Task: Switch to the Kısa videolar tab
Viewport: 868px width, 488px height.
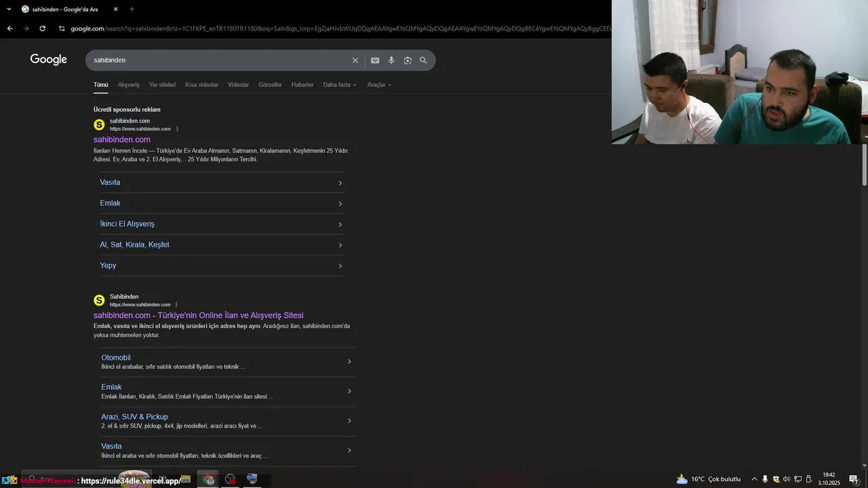Action: 201,85
